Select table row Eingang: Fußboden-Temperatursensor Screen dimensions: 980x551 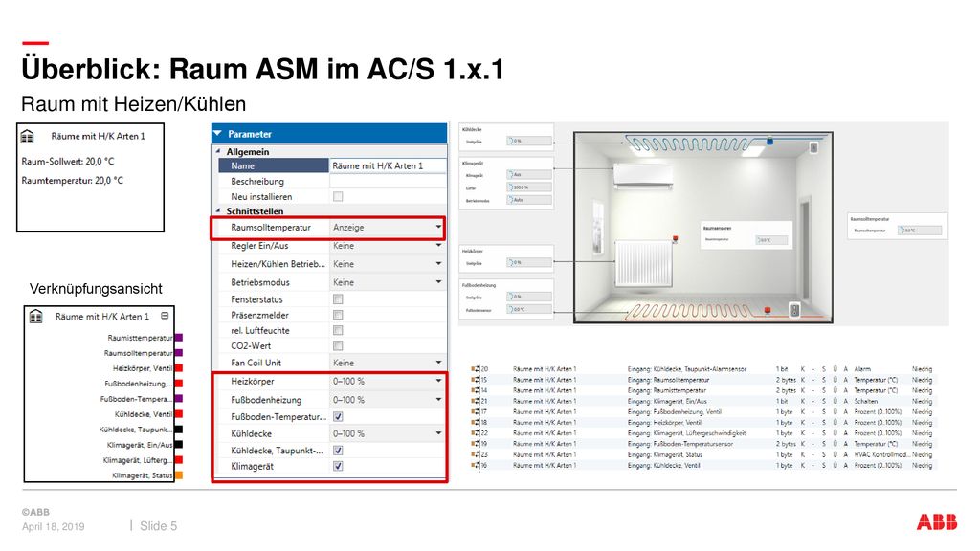(702, 444)
